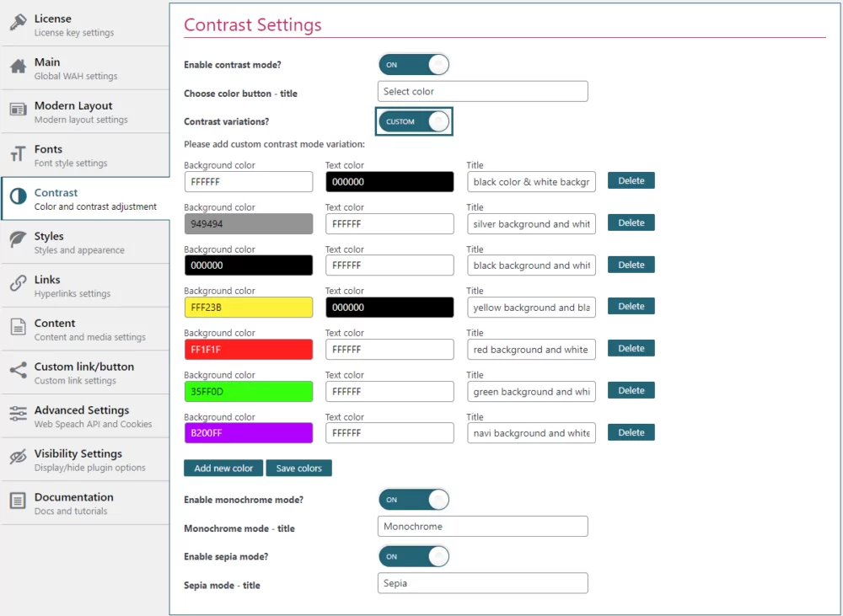Click the Add new color button

(x=223, y=468)
